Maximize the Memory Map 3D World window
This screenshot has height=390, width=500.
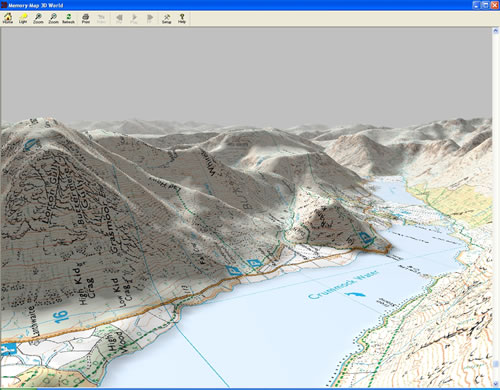click(x=485, y=5)
